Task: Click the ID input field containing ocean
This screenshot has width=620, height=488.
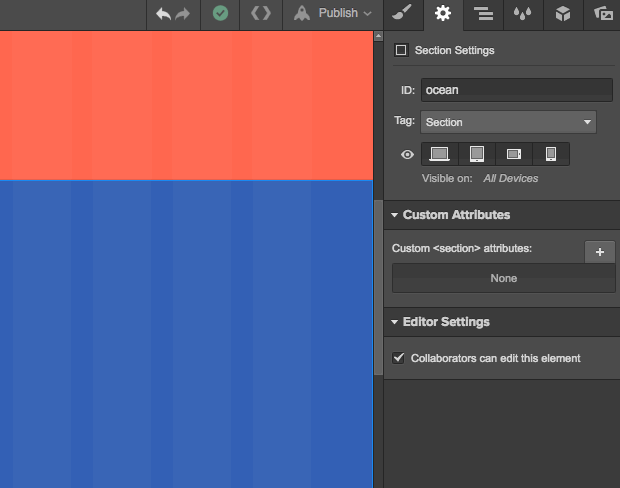Action: [516, 90]
